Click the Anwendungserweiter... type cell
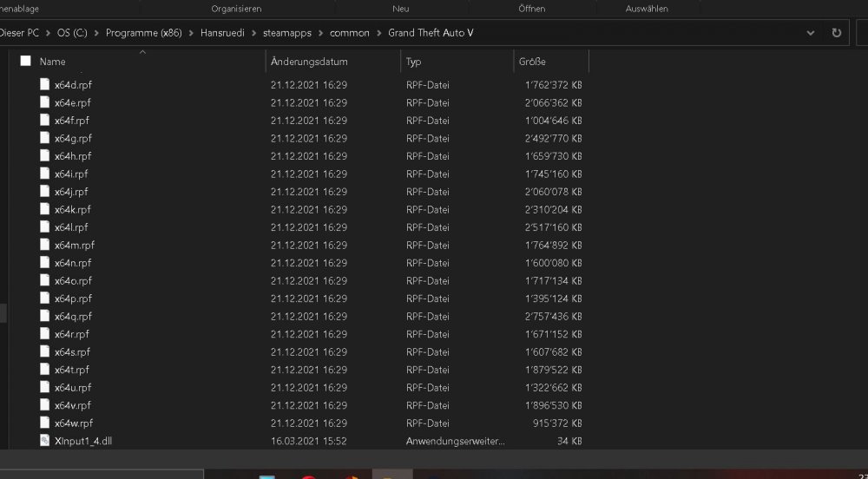Viewport: 868px width, 479px height. [x=456, y=441]
